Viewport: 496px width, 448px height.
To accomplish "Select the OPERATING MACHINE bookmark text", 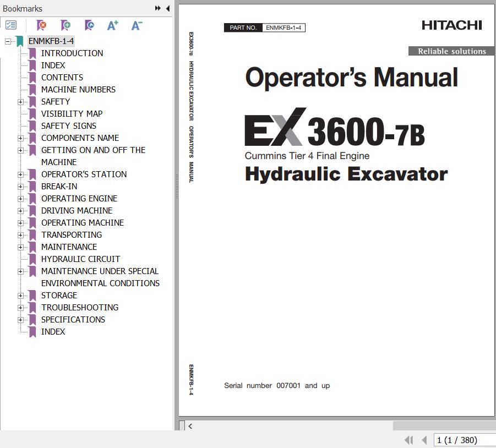I will (x=83, y=223).
